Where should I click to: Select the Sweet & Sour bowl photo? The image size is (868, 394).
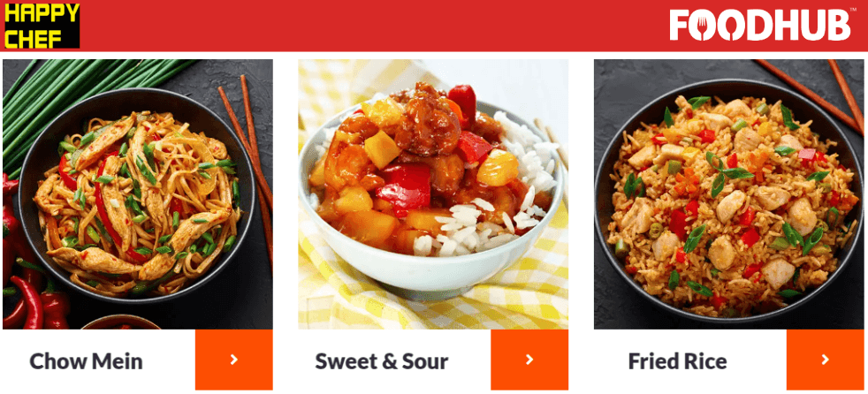click(x=433, y=194)
